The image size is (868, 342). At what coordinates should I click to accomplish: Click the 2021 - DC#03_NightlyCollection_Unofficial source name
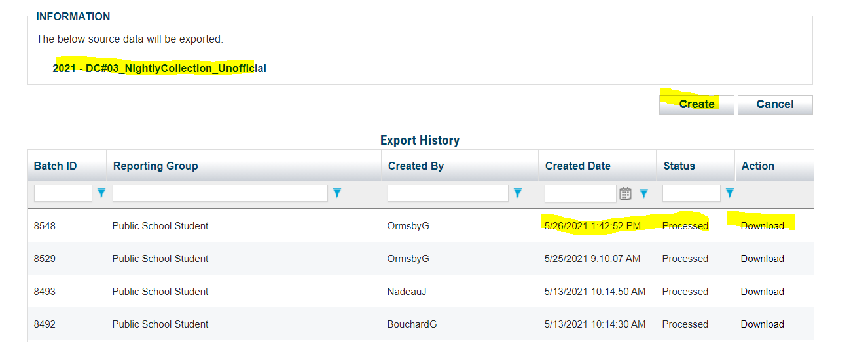point(160,68)
